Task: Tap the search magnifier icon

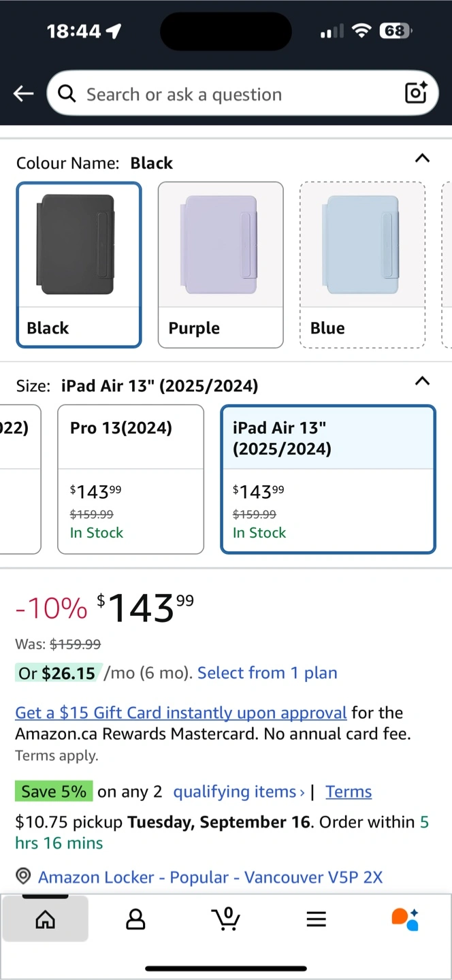Action: pyautogui.click(x=67, y=94)
